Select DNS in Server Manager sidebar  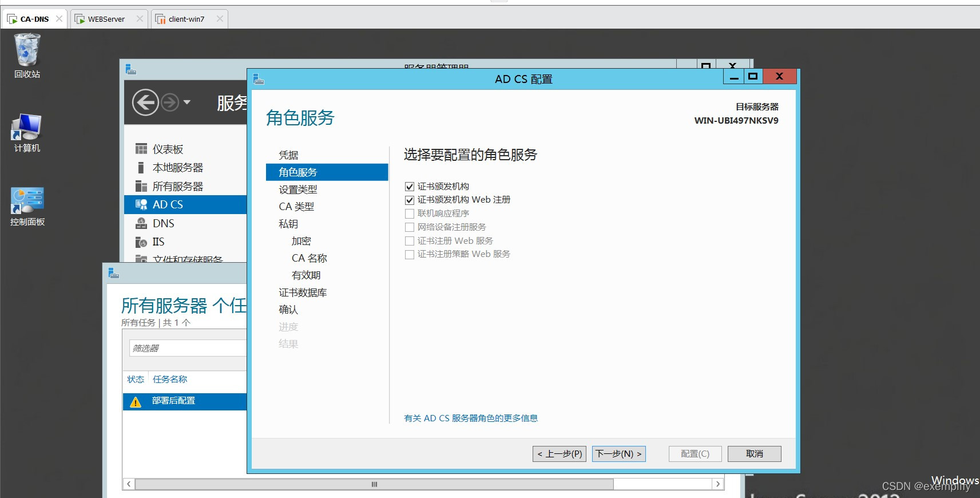(185, 223)
